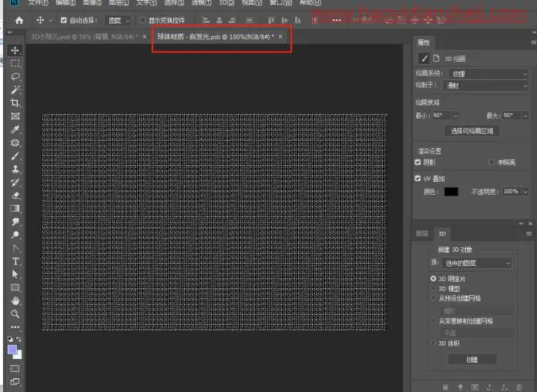Click the document icon beside 3D 绘画
Screen dimensions: 537x392
pos(436,59)
